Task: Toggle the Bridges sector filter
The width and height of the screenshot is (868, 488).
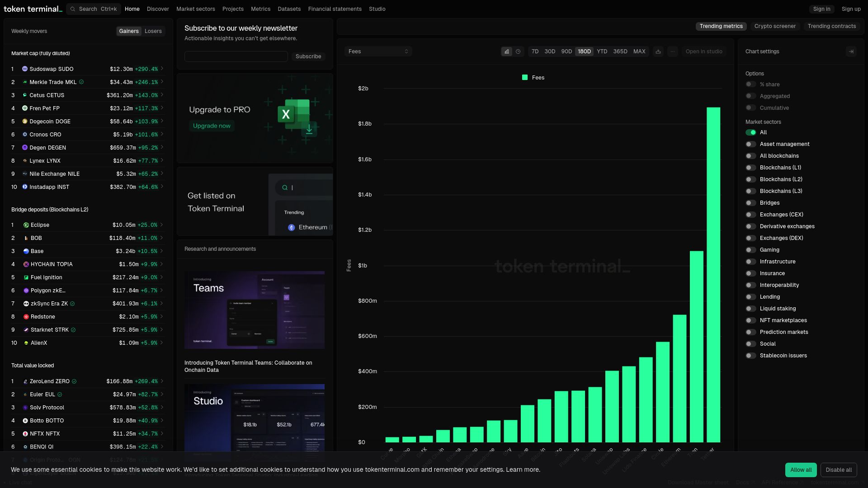Action: [751, 203]
